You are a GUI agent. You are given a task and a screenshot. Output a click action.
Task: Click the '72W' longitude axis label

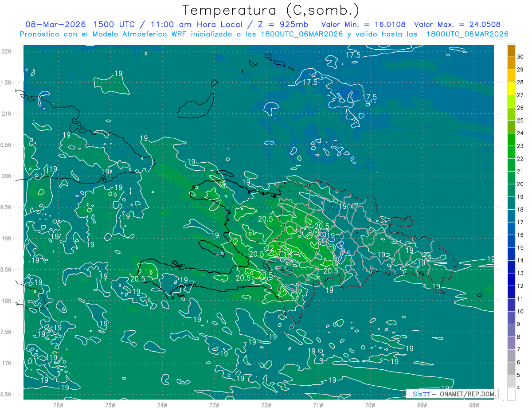click(266, 405)
